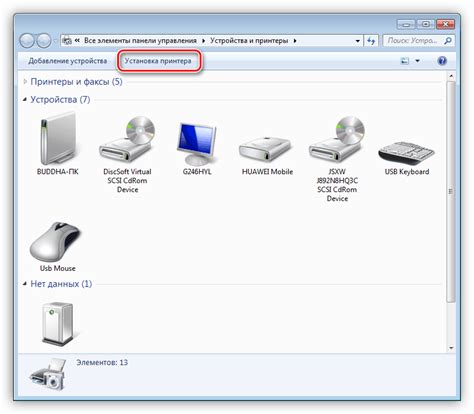
Task: Select the G246HYL monitor icon
Action: [197, 144]
